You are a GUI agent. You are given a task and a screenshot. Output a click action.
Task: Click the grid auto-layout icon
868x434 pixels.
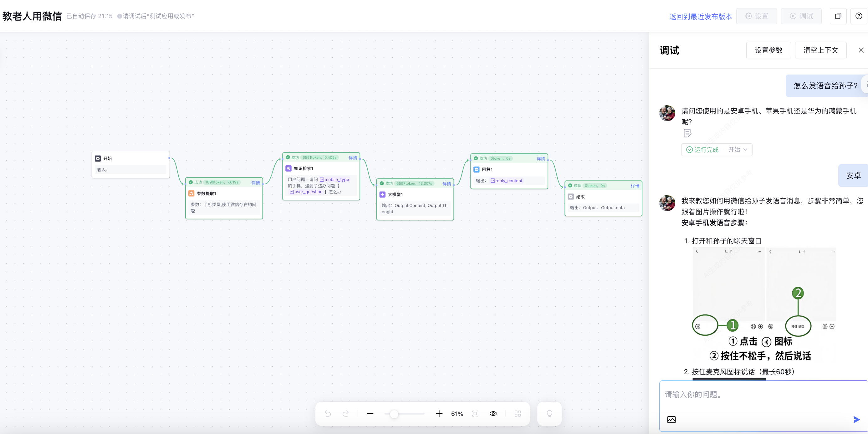[x=518, y=413]
